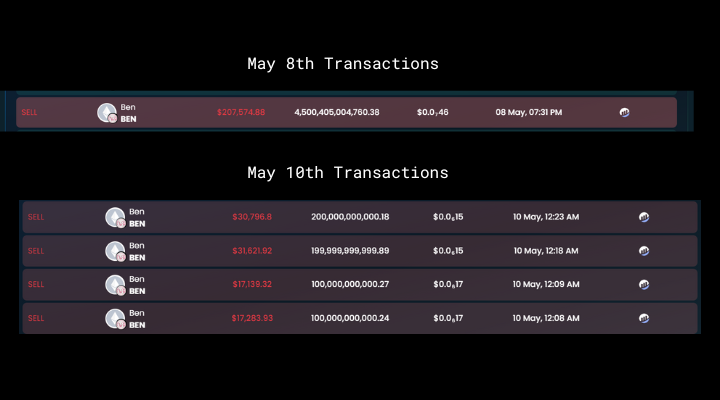720x400 pixels.
Task: Click the May 10th Transactions heading
Action: pos(348,173)
